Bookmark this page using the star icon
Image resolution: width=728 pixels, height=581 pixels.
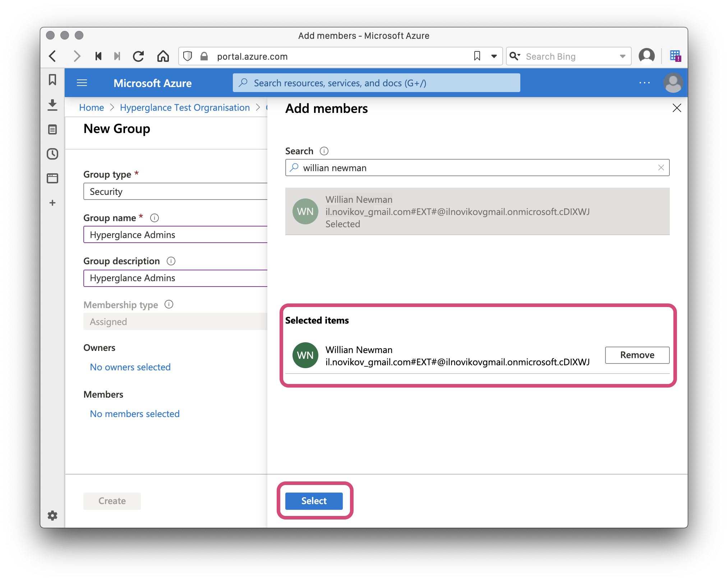point(477,56)
